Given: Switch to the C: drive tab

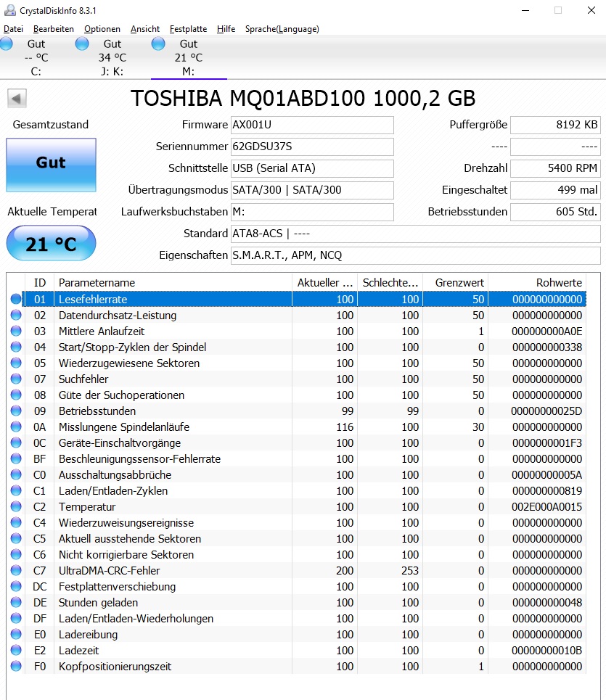Looking at the screenshot, I should [36, 57].
